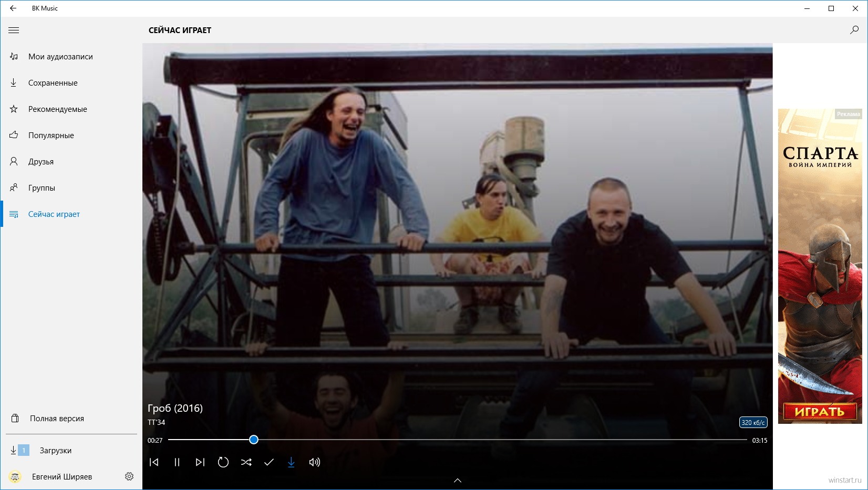This screenshot has width=868, height=490.
Task: Open settings gear icon
Action: pos(129,476)
